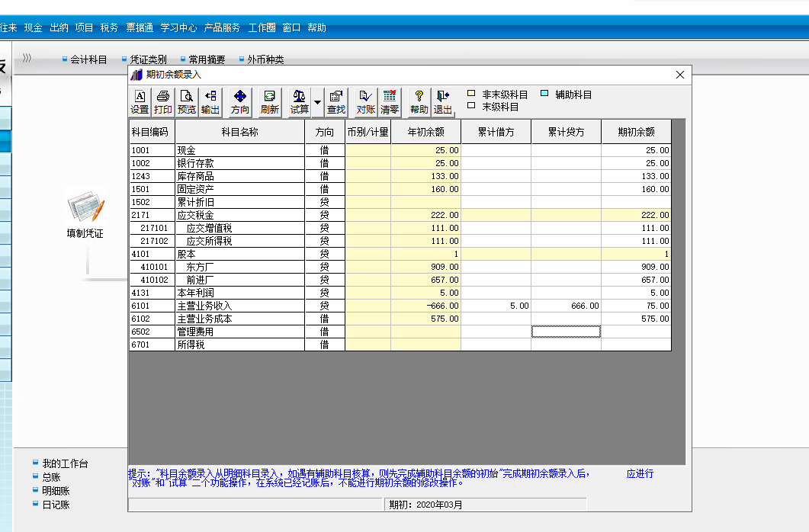Click the yellow 非末级科目 legend swatch
Viewport: 809px width, 532px height.
[471, 93]
